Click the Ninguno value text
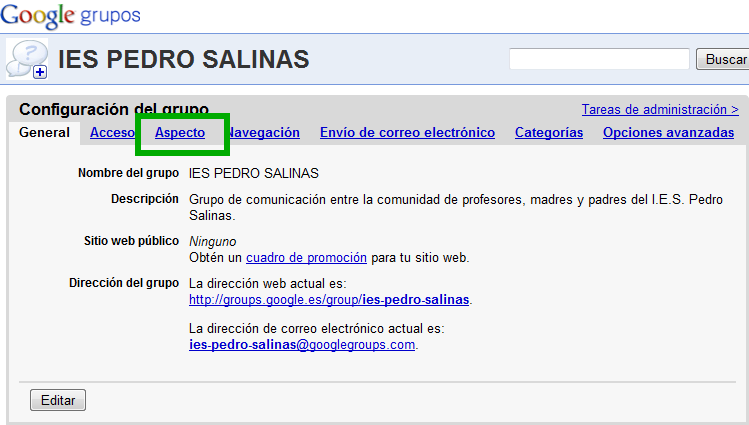Image resolution: width=749 pixels, height=425 pixels. [213, 242]
